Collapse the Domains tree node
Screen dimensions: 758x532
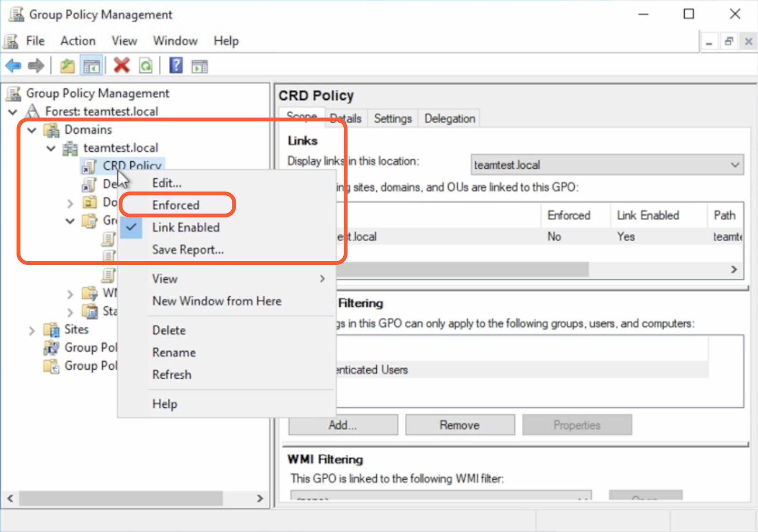click(32, 130)
